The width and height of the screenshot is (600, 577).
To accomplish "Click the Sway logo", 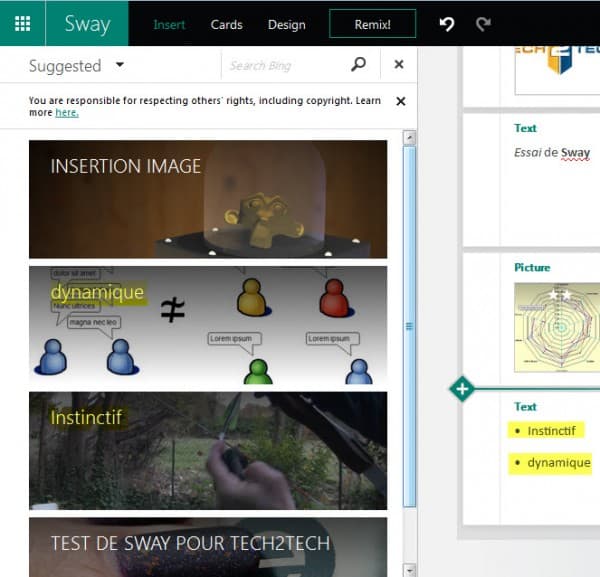I will [x=87, y=24].
